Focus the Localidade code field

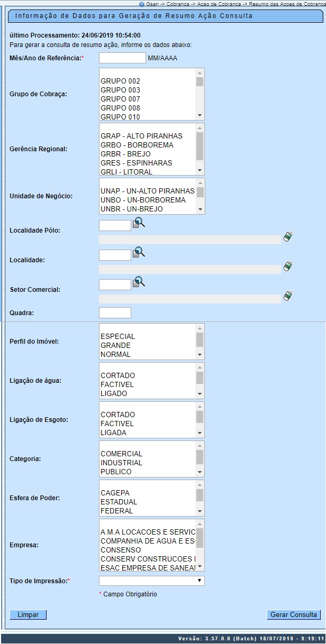point(115,255)
